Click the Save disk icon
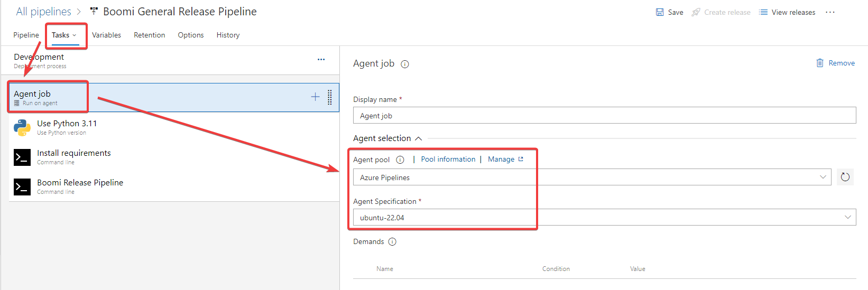Screen dimensions: 868x290 pyautogui.click(x=660, y=12)
